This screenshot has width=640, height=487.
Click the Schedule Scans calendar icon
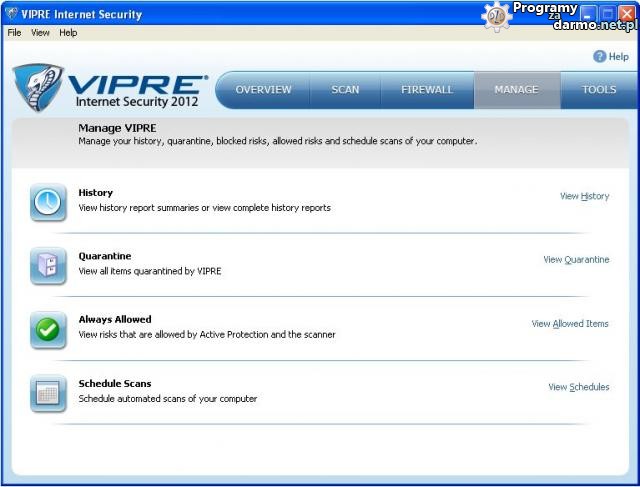pyautogui.click(x=47, y=393)
